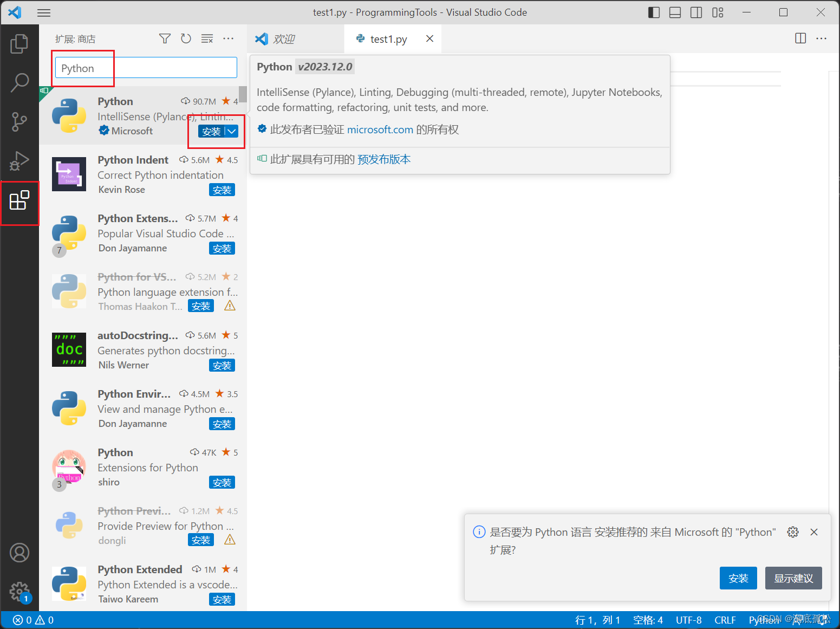Install the Python Environment Manager extension
The width and height of the screenshot is (840, 629).
pos(222,424)
